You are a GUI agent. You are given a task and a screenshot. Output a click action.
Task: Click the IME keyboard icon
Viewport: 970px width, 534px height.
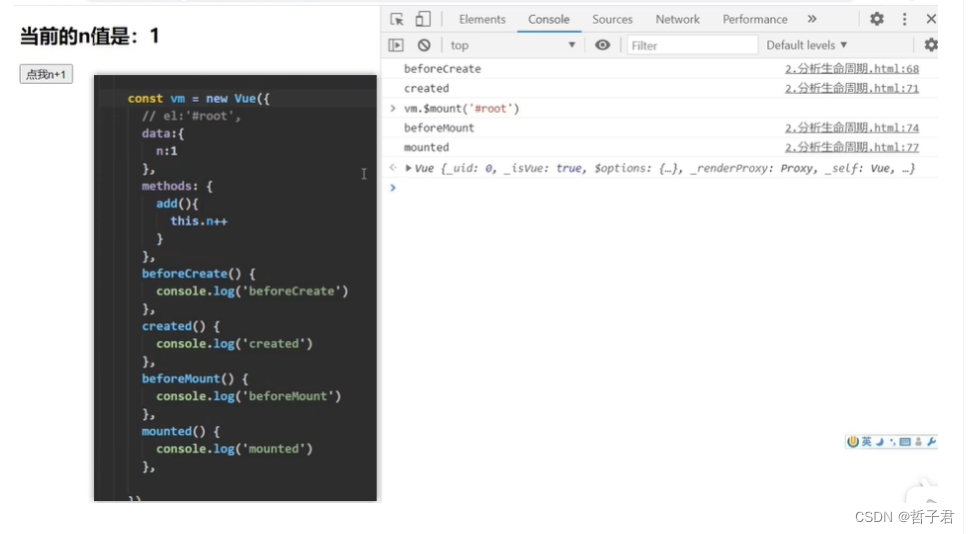[905, 442]
